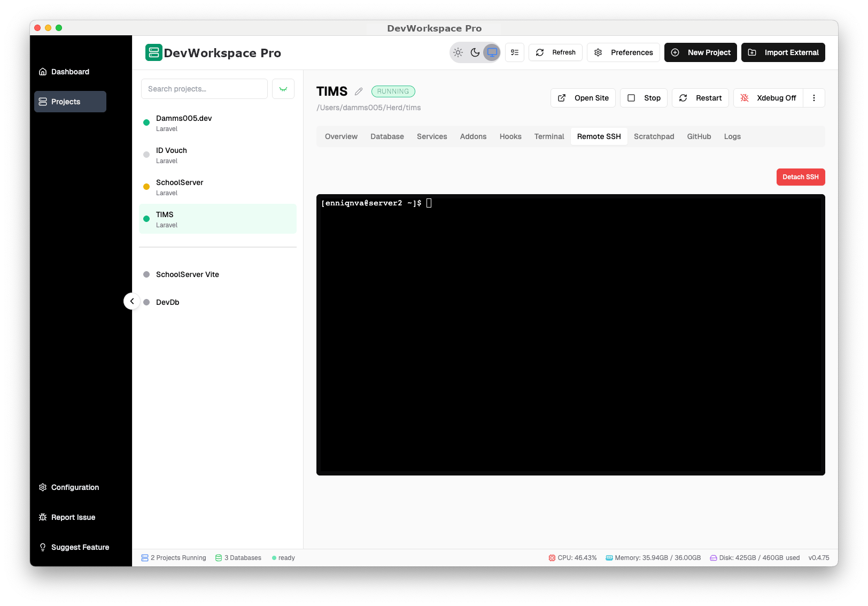Click the Xdebug bug icon

pos(745,98)
